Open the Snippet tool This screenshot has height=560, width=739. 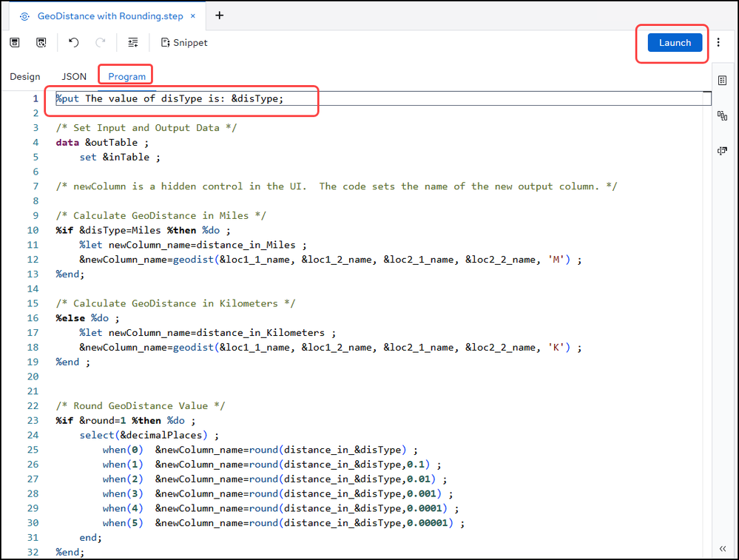pos(184,42)
